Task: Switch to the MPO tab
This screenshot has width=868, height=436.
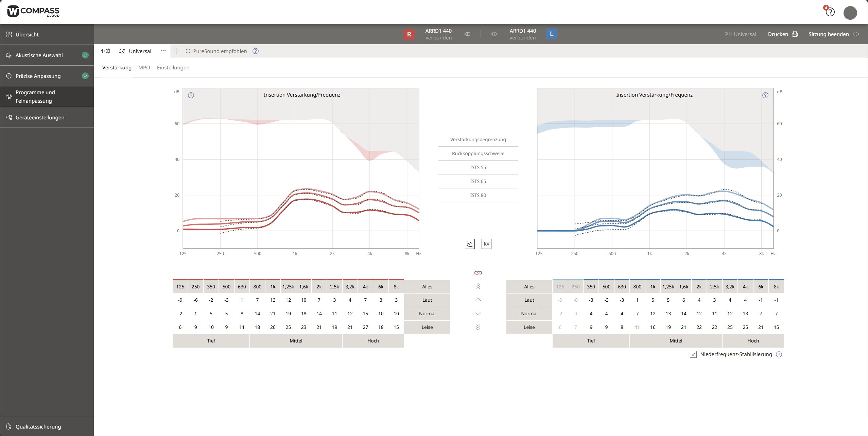Action: point(144,68)
